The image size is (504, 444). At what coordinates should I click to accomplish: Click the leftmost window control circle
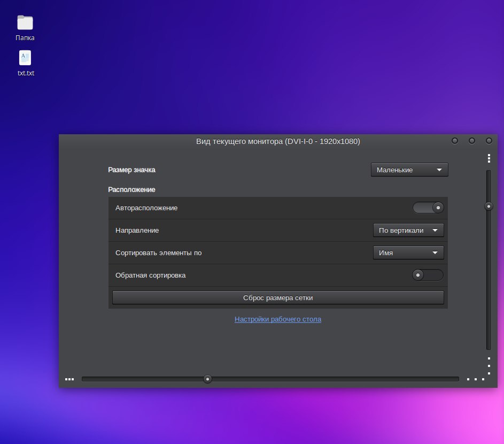(455, 141)
